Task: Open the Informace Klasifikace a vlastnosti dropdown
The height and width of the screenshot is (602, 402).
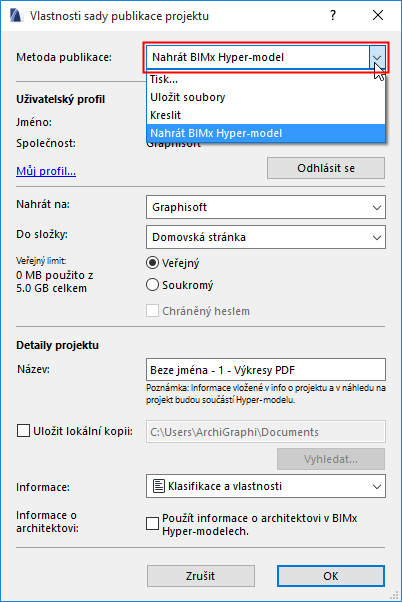Action: click(x=266, y=486)
